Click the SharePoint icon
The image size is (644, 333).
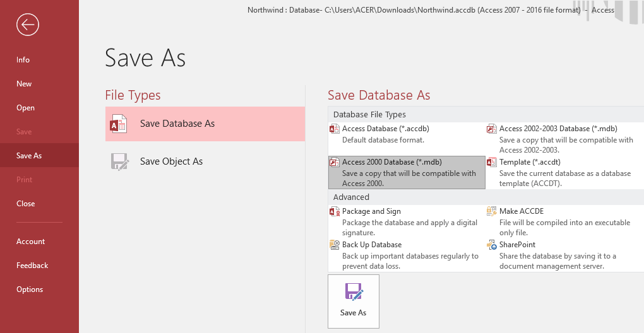pos(492,245)
